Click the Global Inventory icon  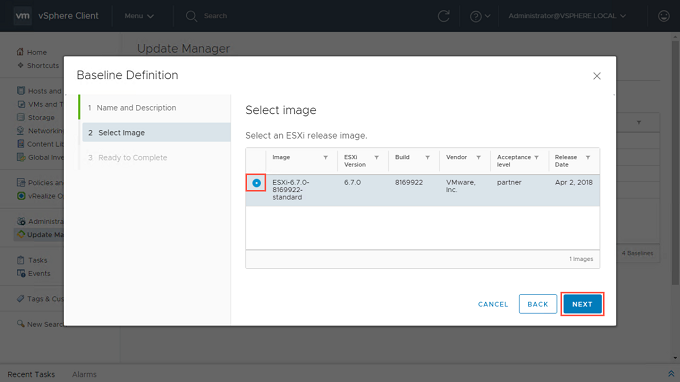21,157
